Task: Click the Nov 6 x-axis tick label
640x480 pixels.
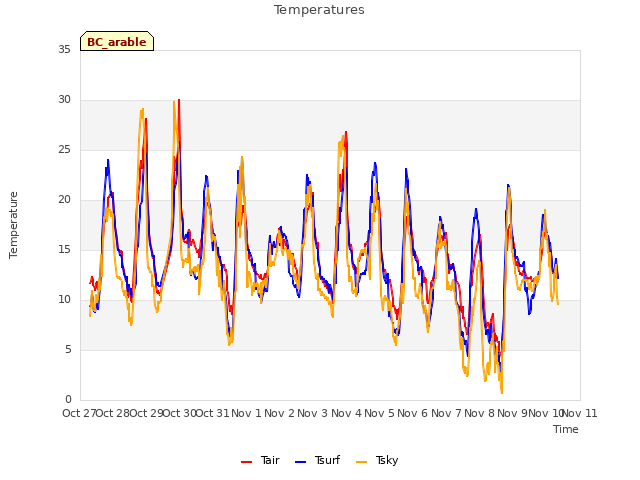Action: click(412, 413)
